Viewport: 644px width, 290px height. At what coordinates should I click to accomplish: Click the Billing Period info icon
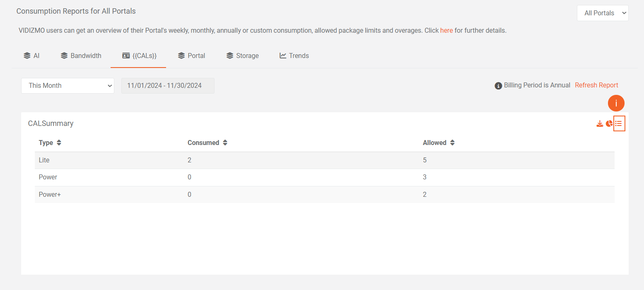click(x=498, y=86)
